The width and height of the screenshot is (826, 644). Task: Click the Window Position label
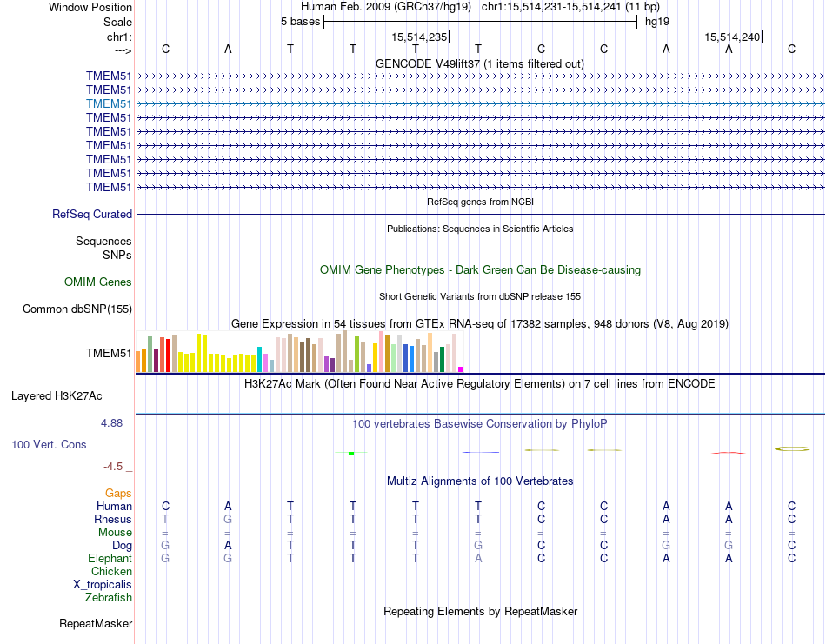point(90,7)
